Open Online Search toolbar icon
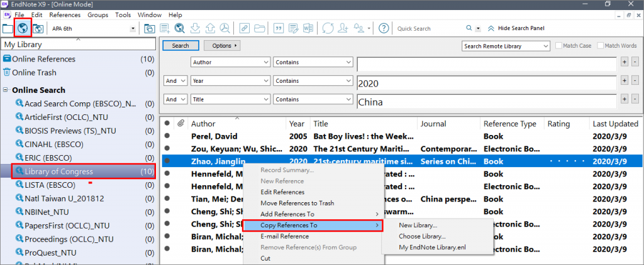 (x=179, y=28)
